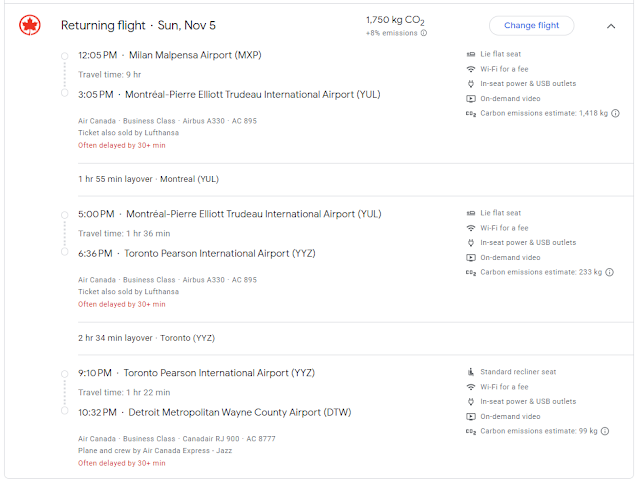Click the Change flight button
Image resolution: width=640 pixels, height=484 pixels.
(x=531, y=25)
